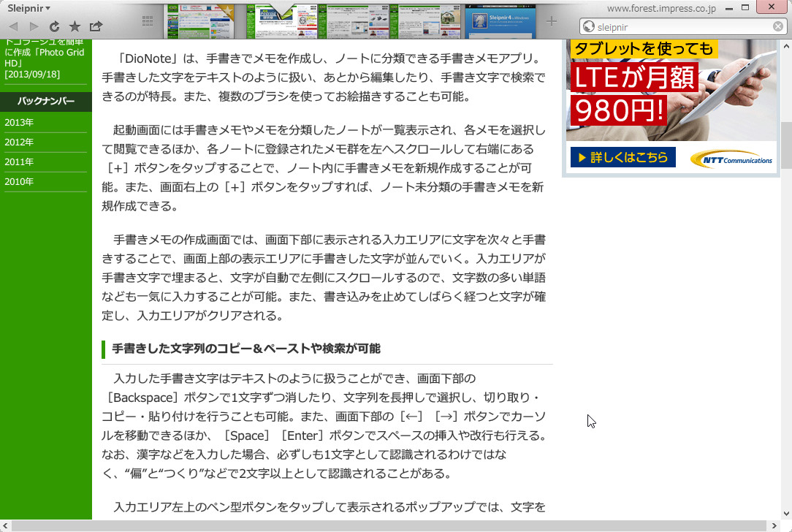
Task: Clear the search field using the x icon
Action: [777, 26]
